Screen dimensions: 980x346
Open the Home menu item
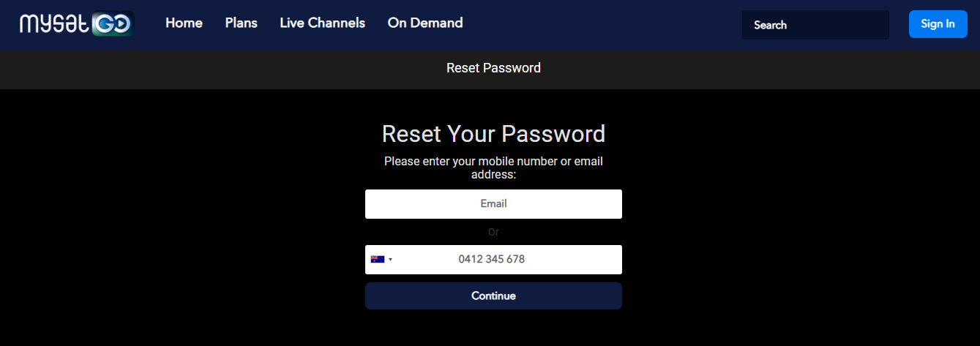(x=184, y=23)
